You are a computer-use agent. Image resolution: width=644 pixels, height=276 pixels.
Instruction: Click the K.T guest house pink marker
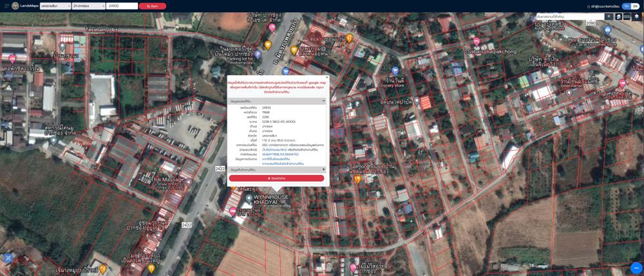coord(622,83)
